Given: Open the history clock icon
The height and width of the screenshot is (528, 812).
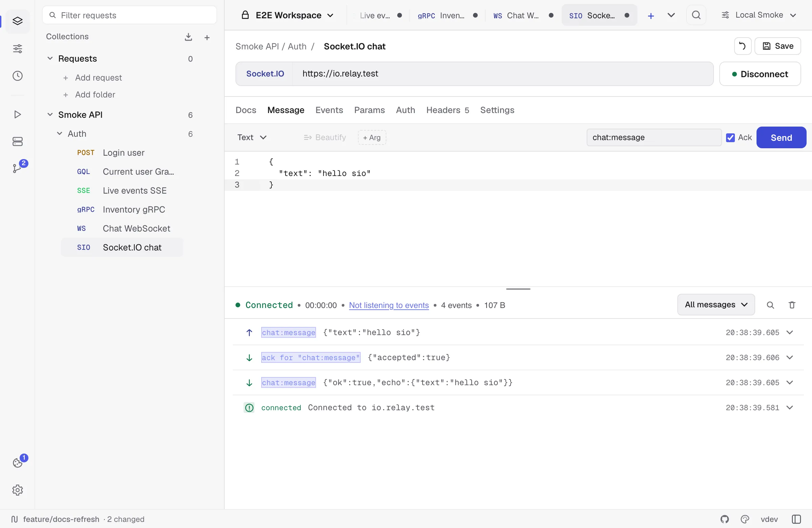Looking at the screenshot, I should (x=17, y=76).
